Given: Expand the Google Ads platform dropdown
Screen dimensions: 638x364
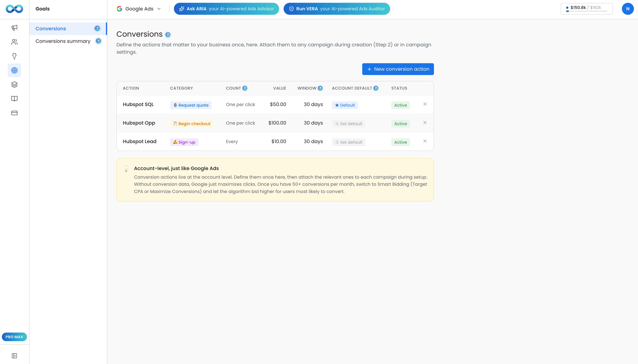Looking at the screenshot, I should 139,9.
